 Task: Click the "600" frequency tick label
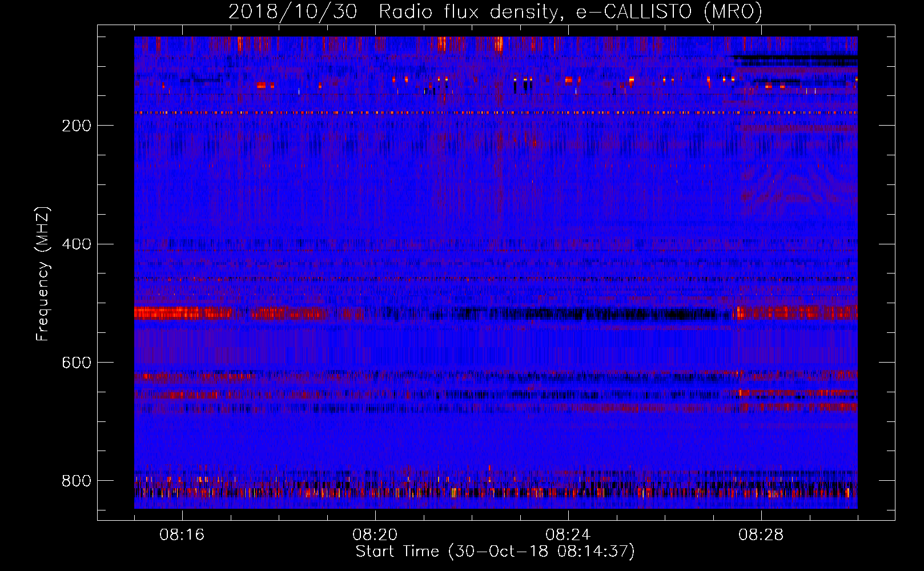[77, 363]
